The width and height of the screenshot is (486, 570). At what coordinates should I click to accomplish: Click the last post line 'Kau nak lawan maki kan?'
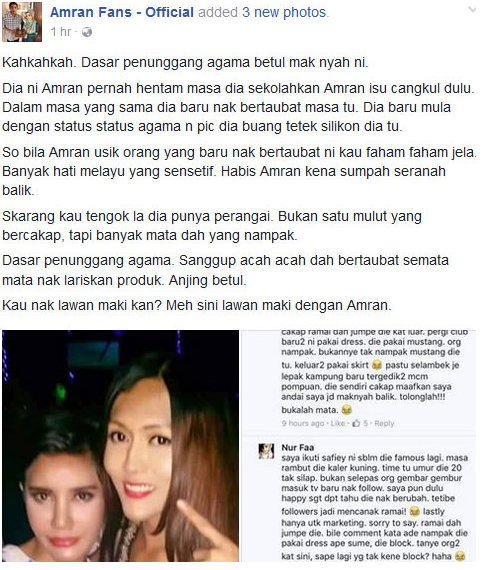coord(197,305)
